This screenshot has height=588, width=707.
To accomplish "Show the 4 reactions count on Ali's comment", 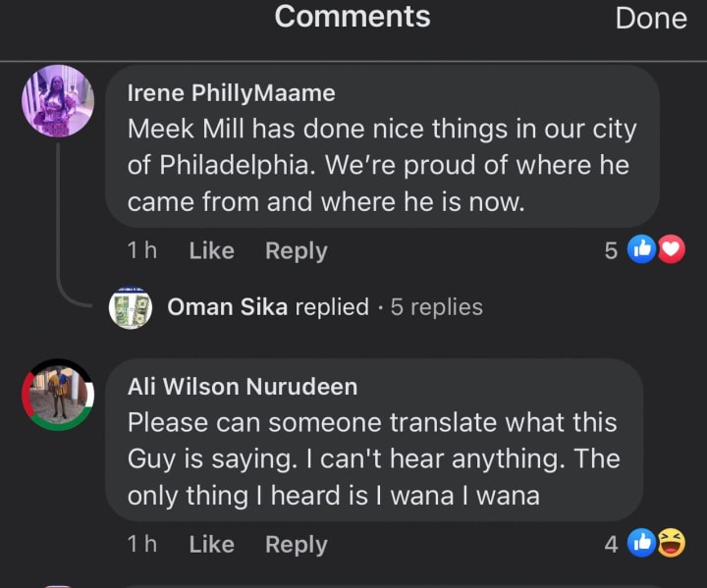I will [x=611, y=544].
